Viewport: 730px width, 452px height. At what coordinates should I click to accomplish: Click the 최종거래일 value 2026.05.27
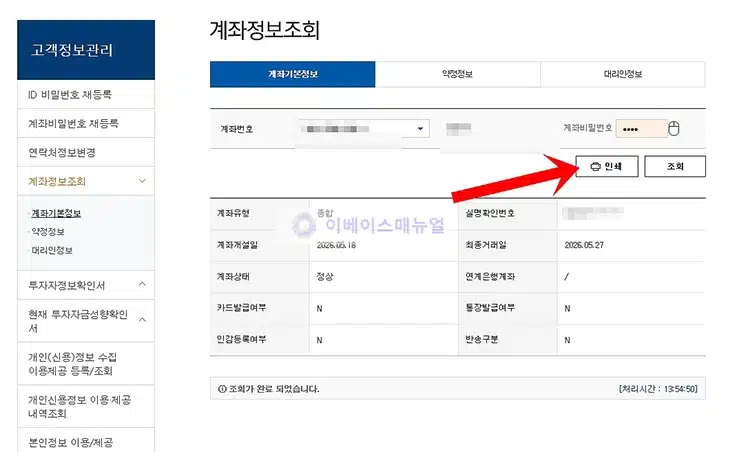[x=584, y=245]
